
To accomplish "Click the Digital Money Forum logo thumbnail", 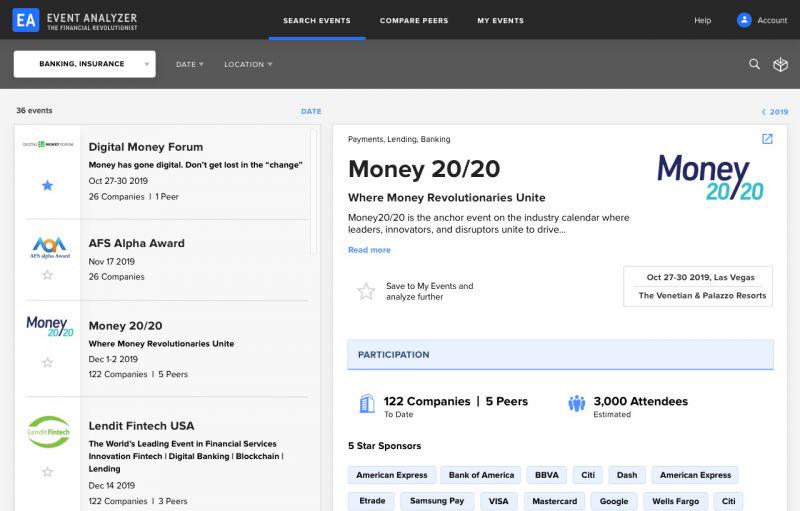I will tap(47, 144).
